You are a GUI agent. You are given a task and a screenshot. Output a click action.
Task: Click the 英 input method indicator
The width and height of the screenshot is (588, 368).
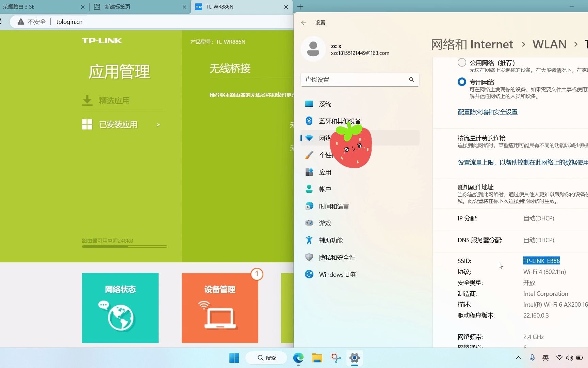(545, 358)
